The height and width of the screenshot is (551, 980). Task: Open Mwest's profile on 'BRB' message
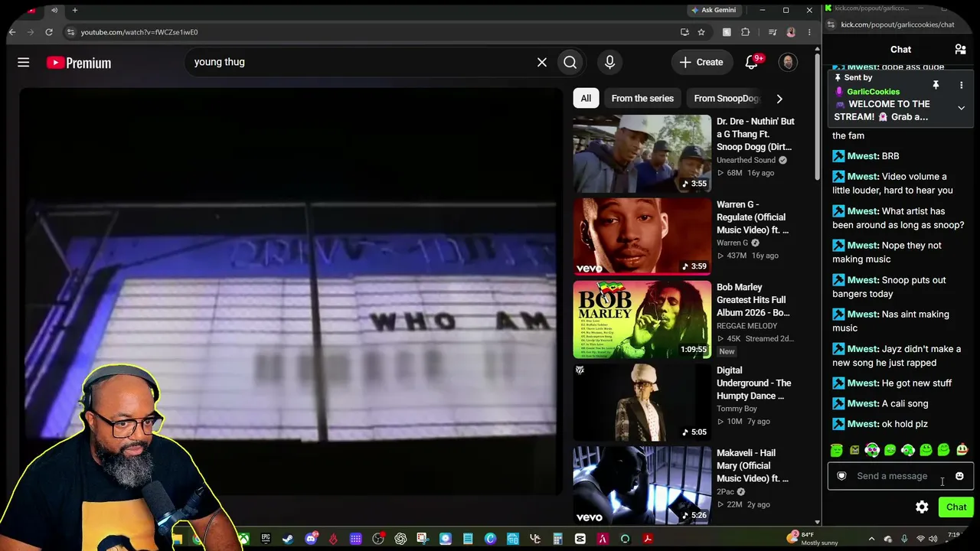[x=862, y=156]
